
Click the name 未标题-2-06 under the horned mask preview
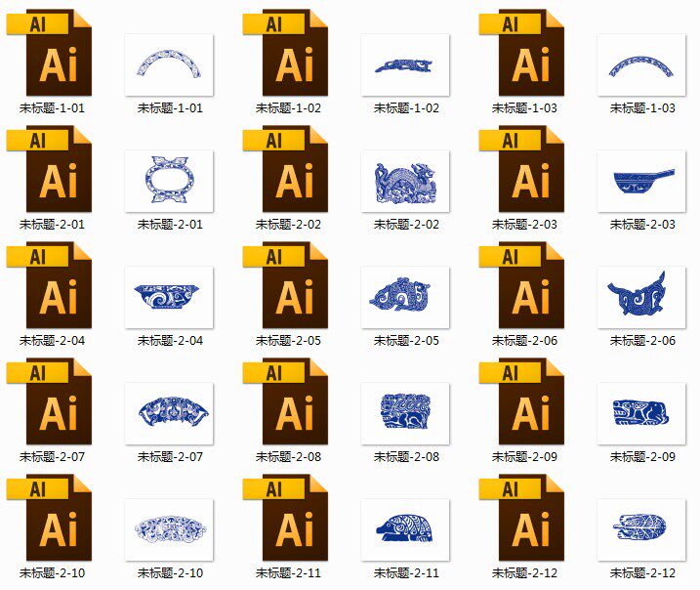click(x=642, y=340)
